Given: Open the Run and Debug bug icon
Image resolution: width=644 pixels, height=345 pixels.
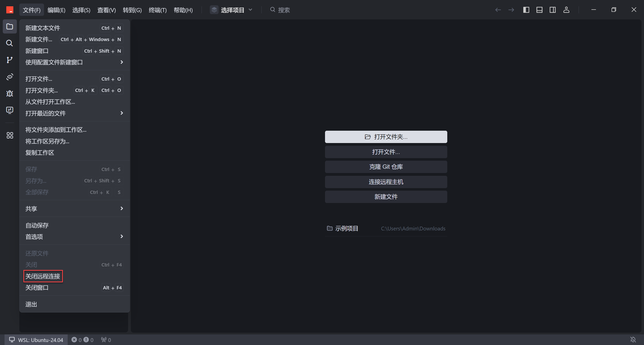Looking at the screenshot, I should pyautogui.click(x=10, y=93).
